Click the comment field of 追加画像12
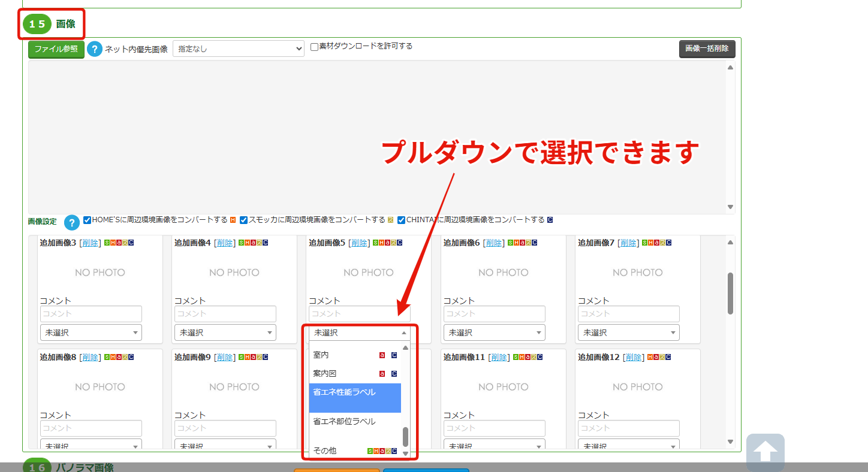Viewport: 868px width, 472px height. pyautogui.click(x=629, y=428)
